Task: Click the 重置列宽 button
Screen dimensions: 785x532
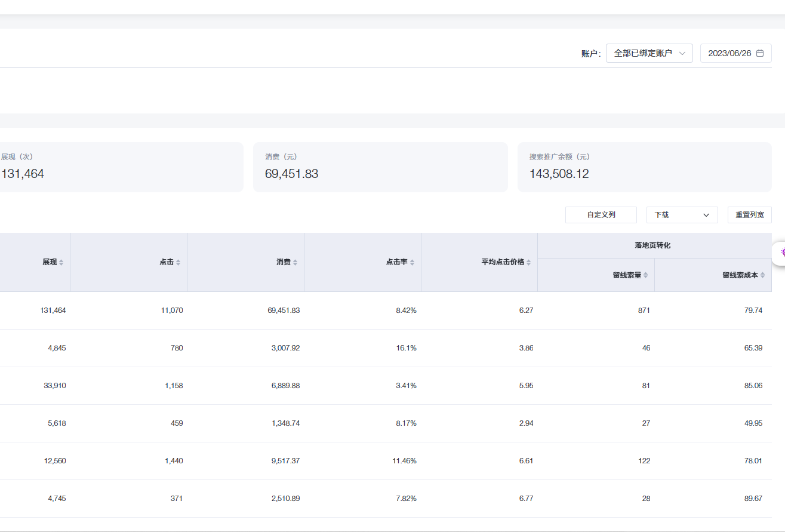Action: pos(749,215)
